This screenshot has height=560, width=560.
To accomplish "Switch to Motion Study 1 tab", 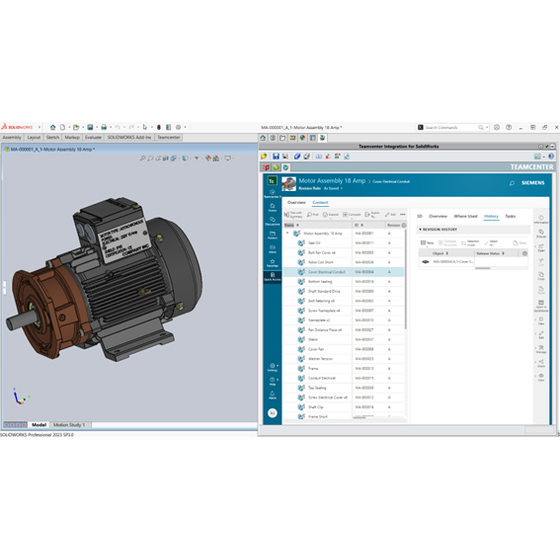I will 69,425.
